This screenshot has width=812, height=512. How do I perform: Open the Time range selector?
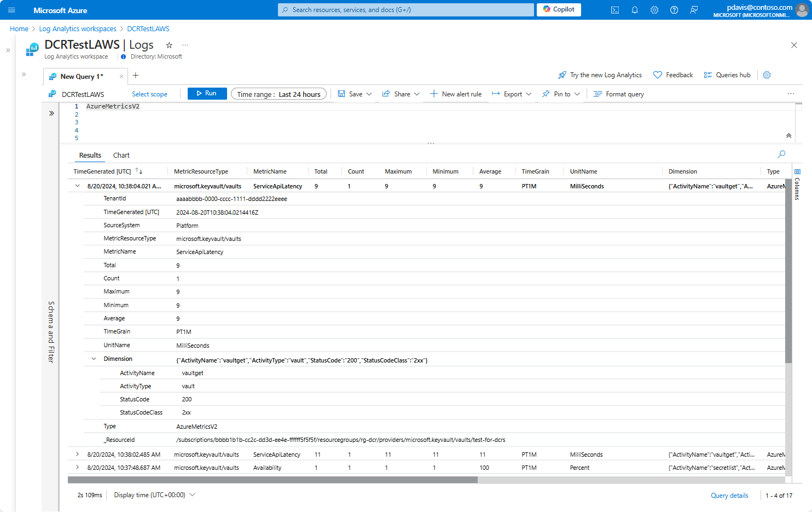tap(279, 94)
